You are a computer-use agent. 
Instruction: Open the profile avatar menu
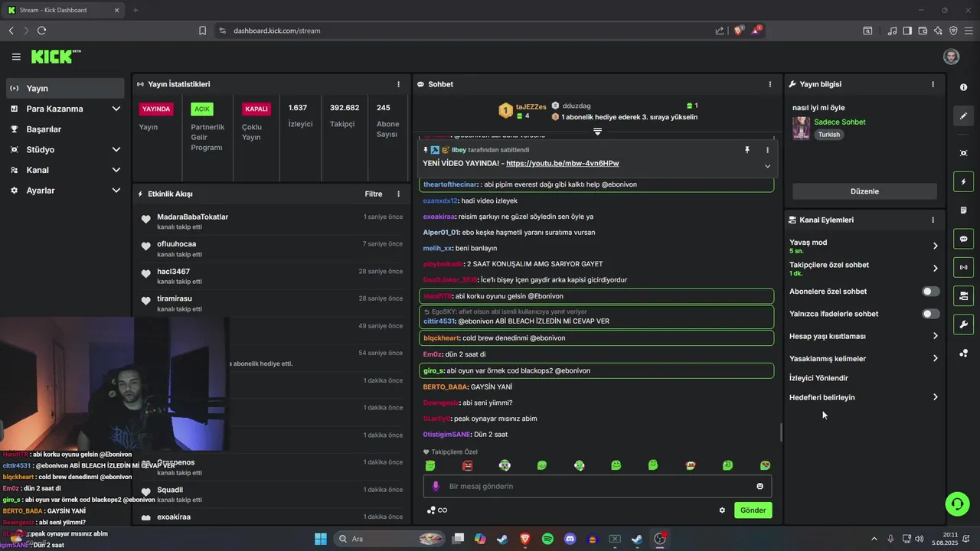[951, 57]
